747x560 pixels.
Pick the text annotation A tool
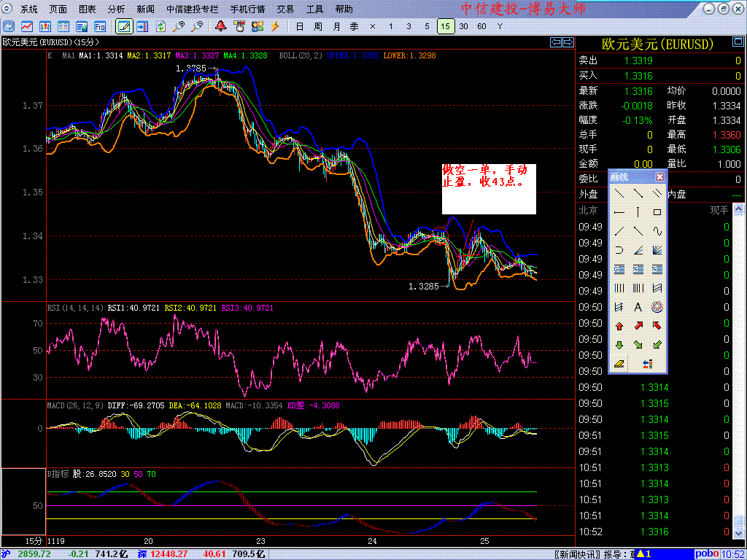point(638,308)
